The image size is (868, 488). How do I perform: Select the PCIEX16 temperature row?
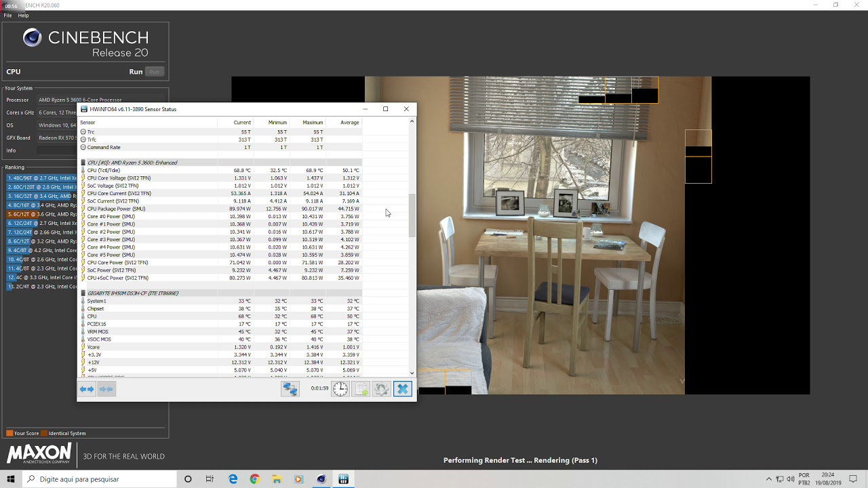pyautogui.click(x=220, y=324)
